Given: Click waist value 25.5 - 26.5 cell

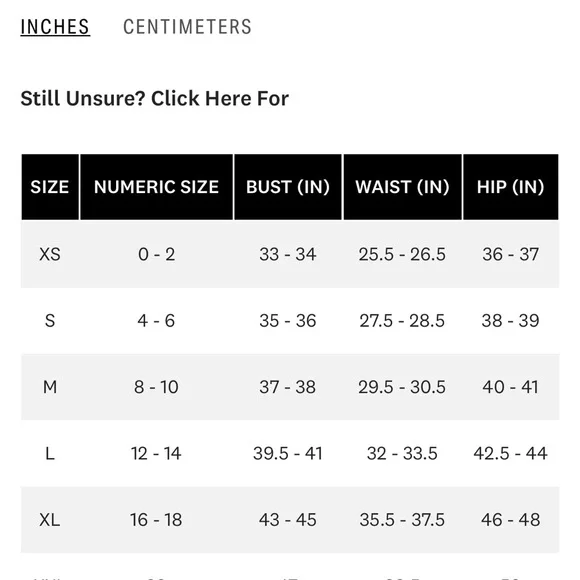Looking at the screenshot, I should click(x=402, y=254).
